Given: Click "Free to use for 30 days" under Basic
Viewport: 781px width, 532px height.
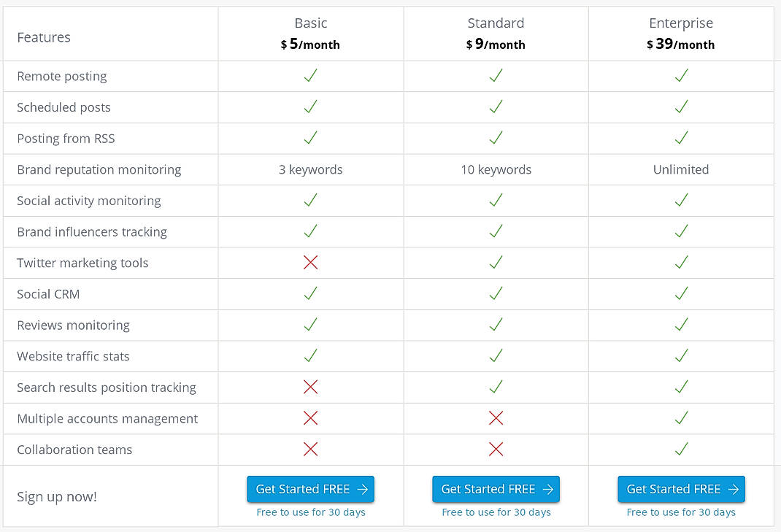Looking at the screenshot, I should (x=311, y=512).
